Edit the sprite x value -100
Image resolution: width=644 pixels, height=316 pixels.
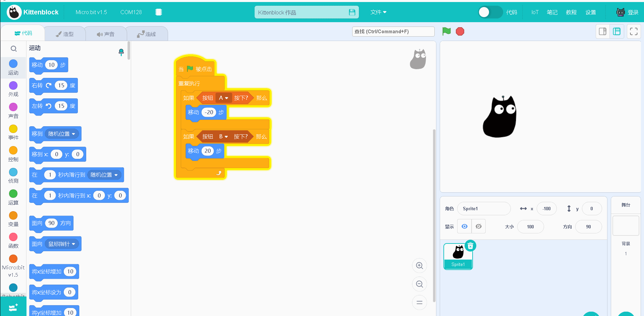click(x=546, y=209)
